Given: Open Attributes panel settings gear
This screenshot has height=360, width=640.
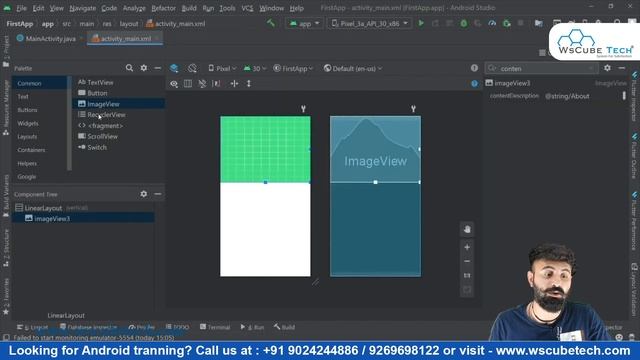Looking at the screenshot, I should point(607,68).
